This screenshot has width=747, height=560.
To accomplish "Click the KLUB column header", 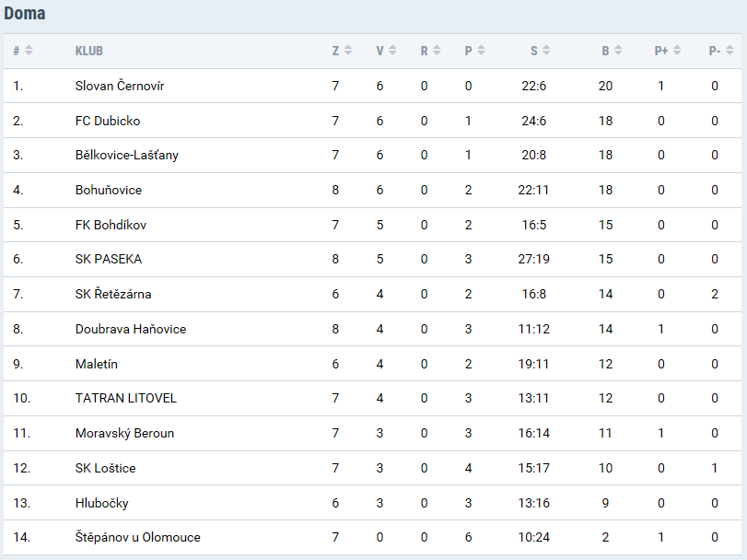I will coord(89,51).
